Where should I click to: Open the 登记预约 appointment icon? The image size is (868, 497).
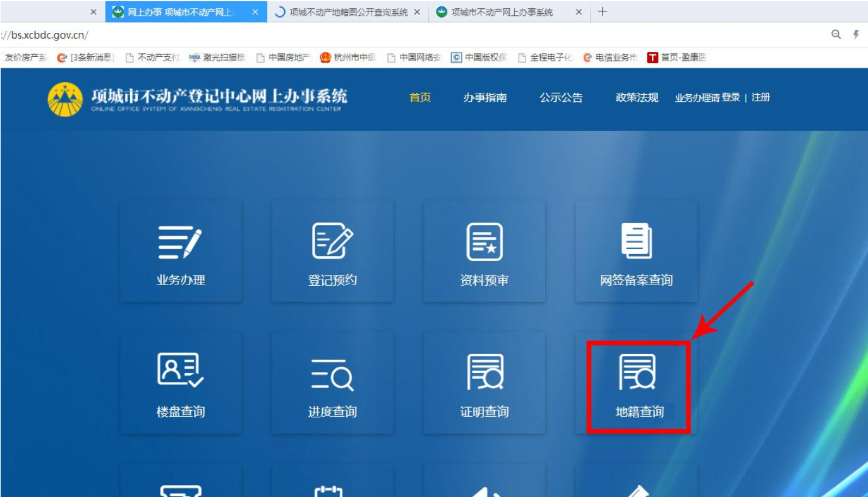tap(331, 253)
